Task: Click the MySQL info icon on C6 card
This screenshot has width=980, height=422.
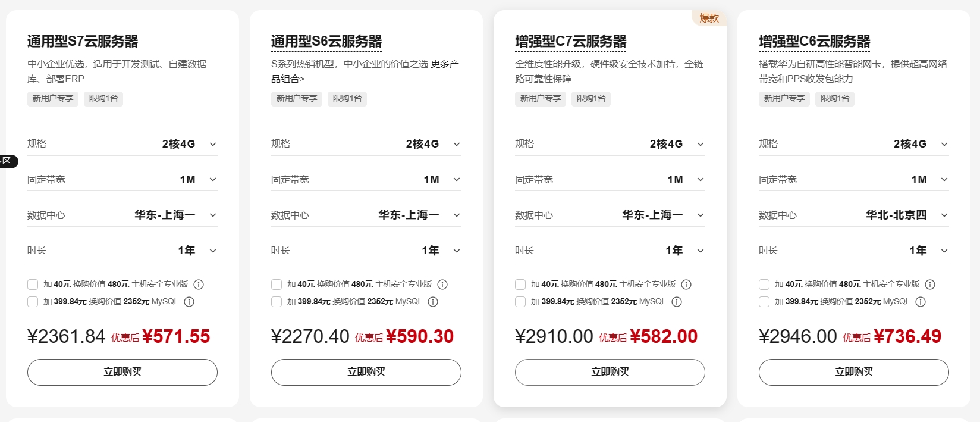Action: pyautogui.click(x=921, y=302)
